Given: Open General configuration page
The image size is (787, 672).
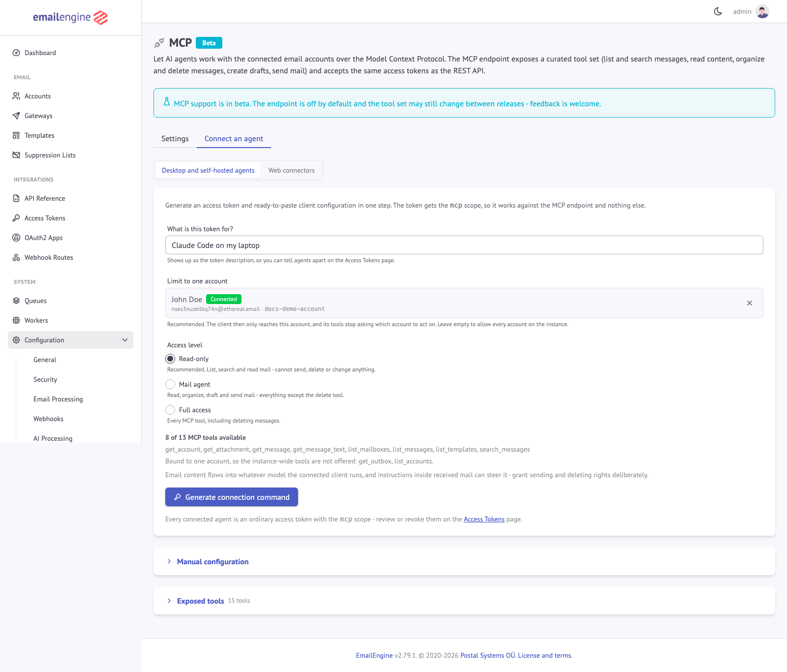Looking at the screenshot, I should [45, 360].
